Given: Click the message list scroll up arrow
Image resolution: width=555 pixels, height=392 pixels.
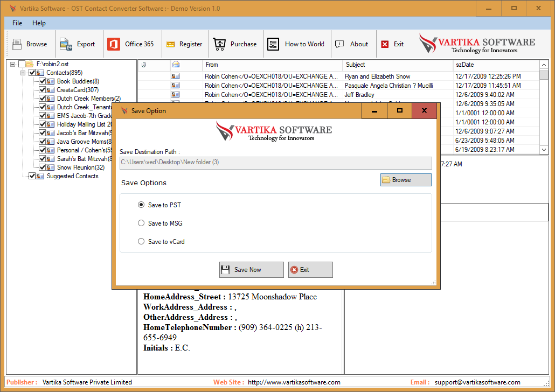Looking at the screenshot, I should tap(544, 65).
